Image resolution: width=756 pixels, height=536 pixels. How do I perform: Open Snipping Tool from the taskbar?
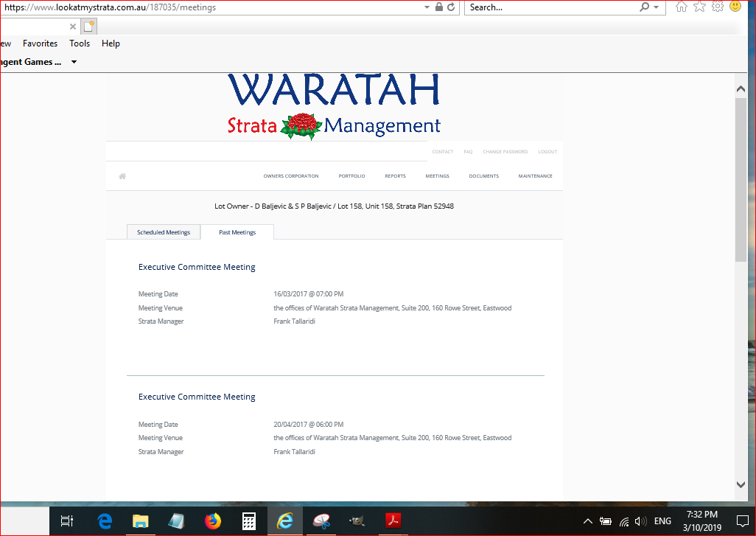(321, 521)
